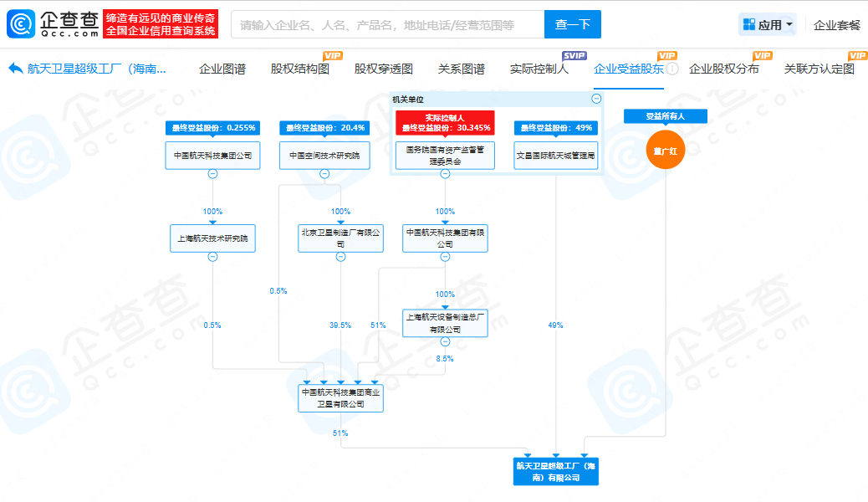Click 上海航天设备制造总厂有限公司 node
The width and height of the screenshot is (868, 502).
pyautogui.click(x=445, y=323)
